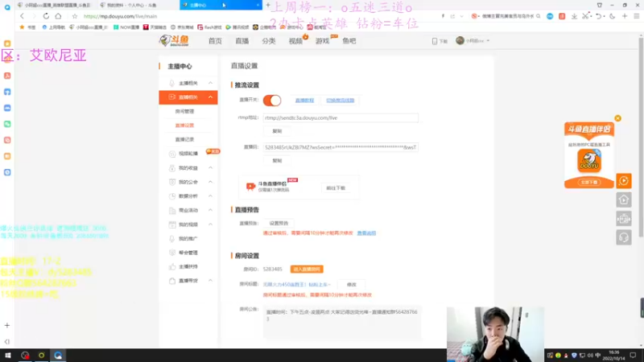Click browser home icon
The image size is (644, 362).
point(58,16)
